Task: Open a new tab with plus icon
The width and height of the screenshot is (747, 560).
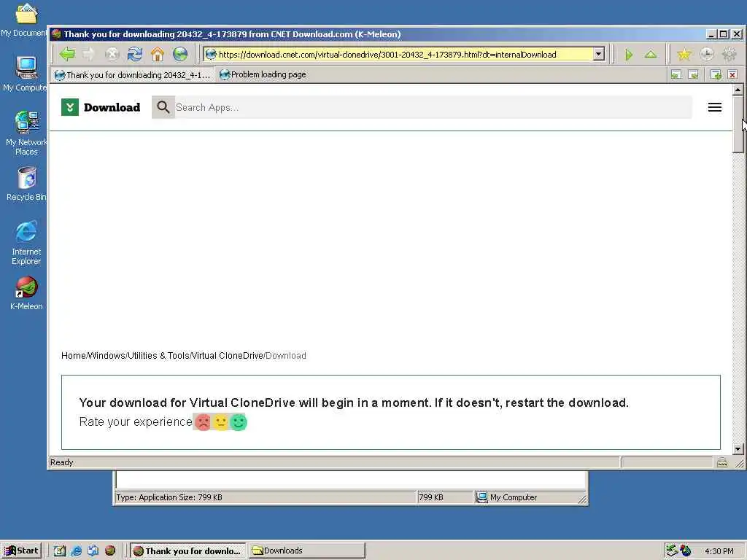Action: point(716,75)
